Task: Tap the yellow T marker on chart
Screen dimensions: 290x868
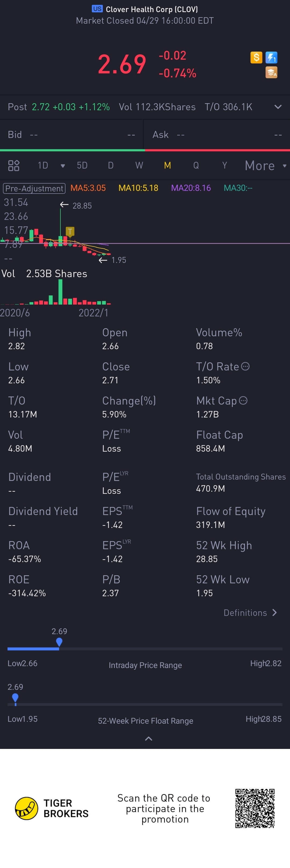Action: click(70, 231)
